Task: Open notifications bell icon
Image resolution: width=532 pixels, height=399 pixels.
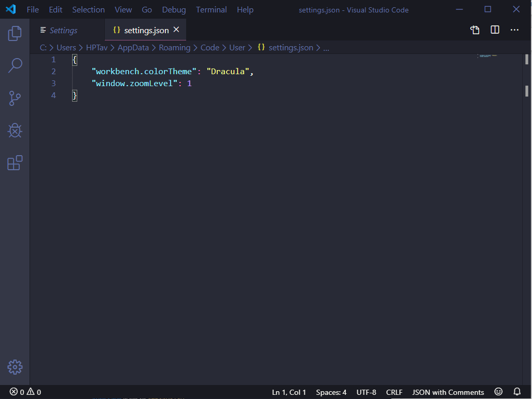Action: 517,392
